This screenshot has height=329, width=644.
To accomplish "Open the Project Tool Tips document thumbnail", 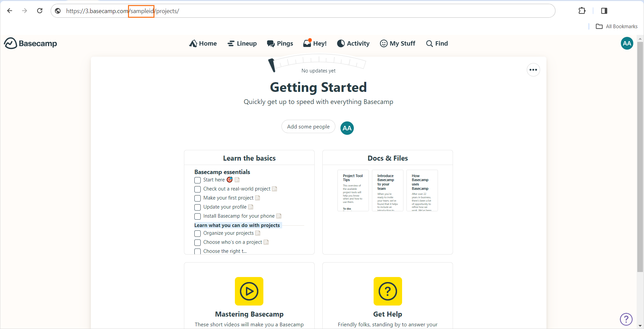I will pos(353,190).
